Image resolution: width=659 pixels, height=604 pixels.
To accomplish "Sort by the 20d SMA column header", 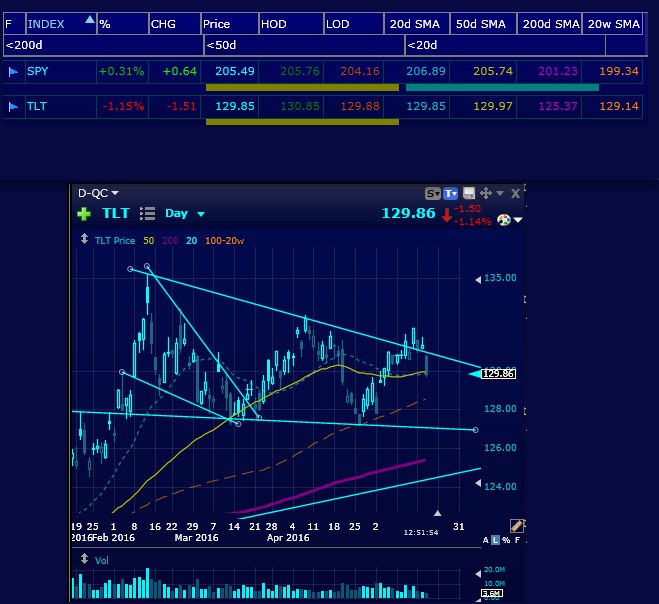I will [x=417, y=24].
